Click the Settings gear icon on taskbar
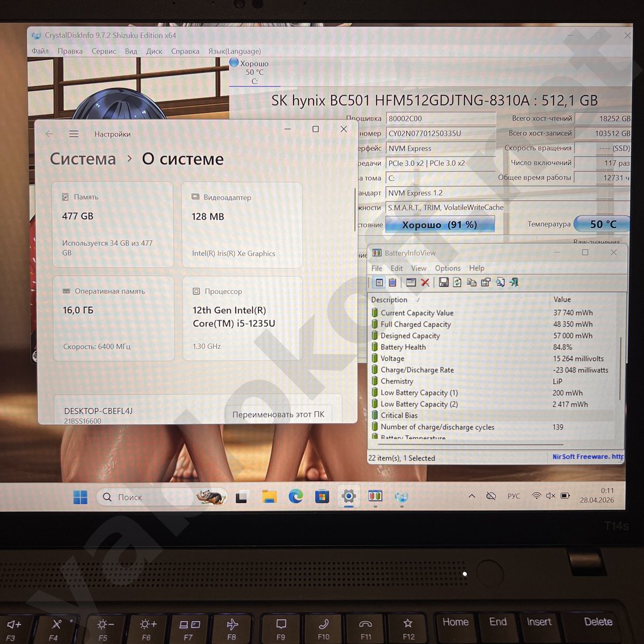 pos(349,496)
